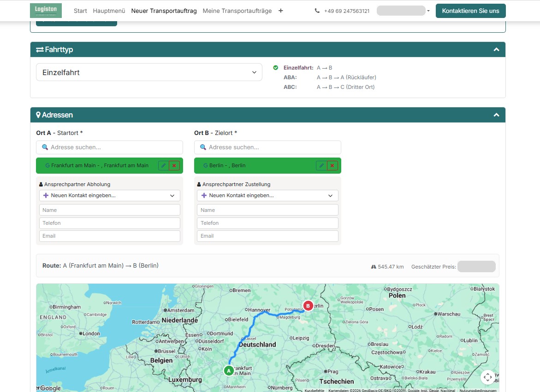Image resolution: width=540 pixels, height=392 pixels.
Task: Open Meine Transportaufträge
Action: point(237,11)
